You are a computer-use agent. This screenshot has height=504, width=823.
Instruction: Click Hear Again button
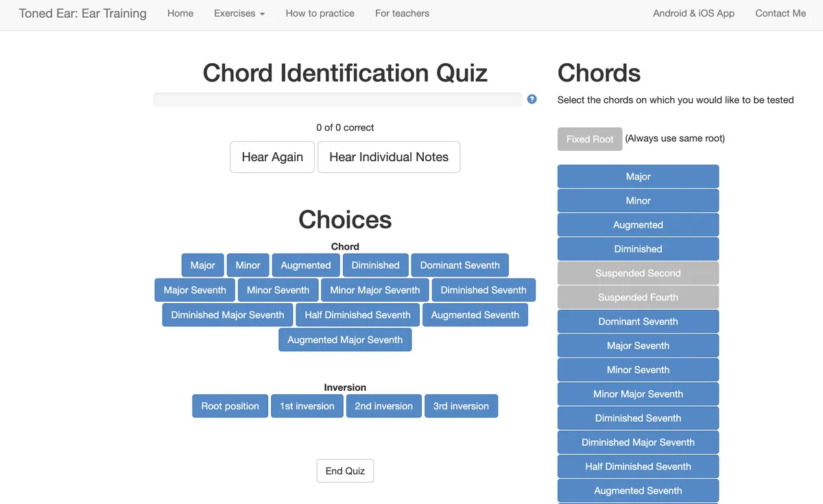coord(272,157)
